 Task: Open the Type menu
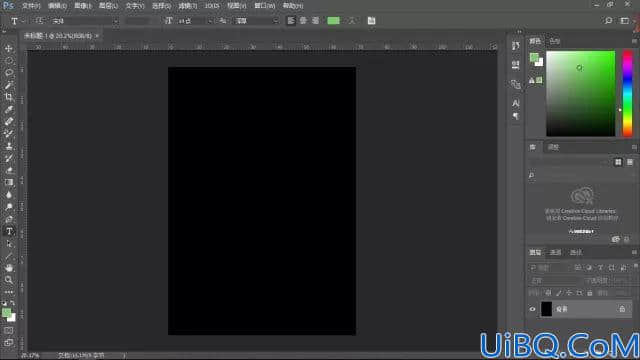click(x=135, y=6)
